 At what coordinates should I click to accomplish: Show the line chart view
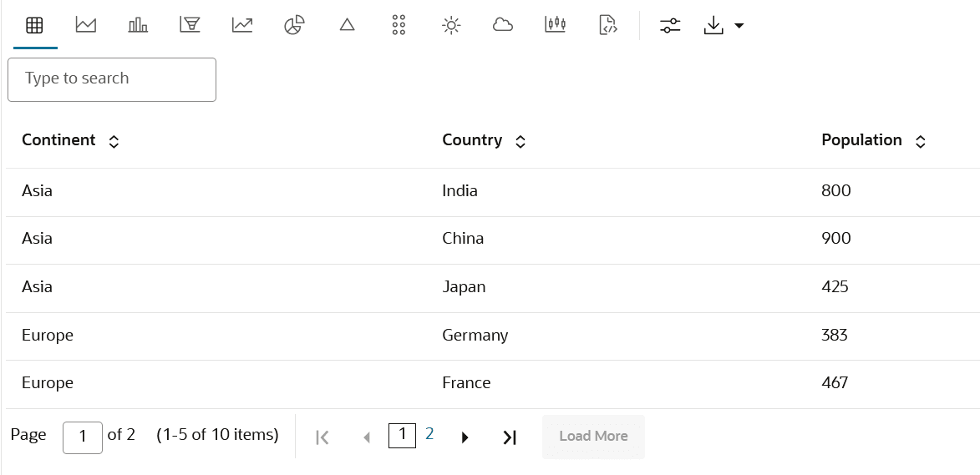(x=242, y=25)
